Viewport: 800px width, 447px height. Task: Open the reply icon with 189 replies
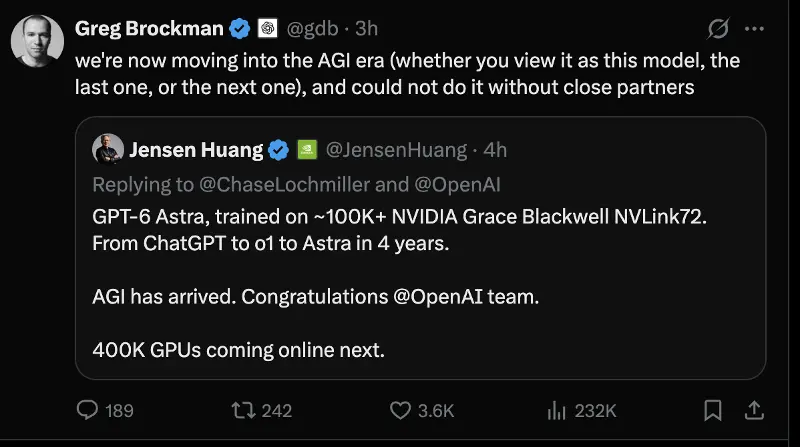[x=87, y=410]
